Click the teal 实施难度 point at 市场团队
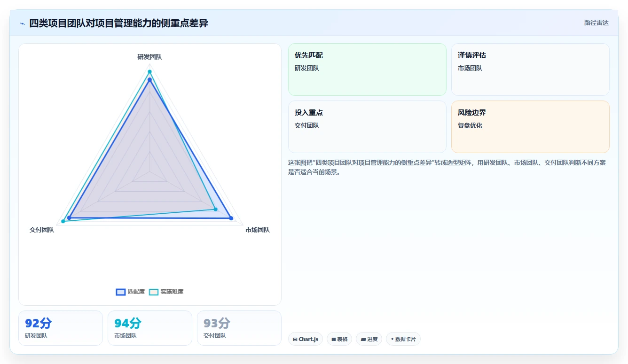The width and height of the screenshot is (628, 364). [216, 209]
